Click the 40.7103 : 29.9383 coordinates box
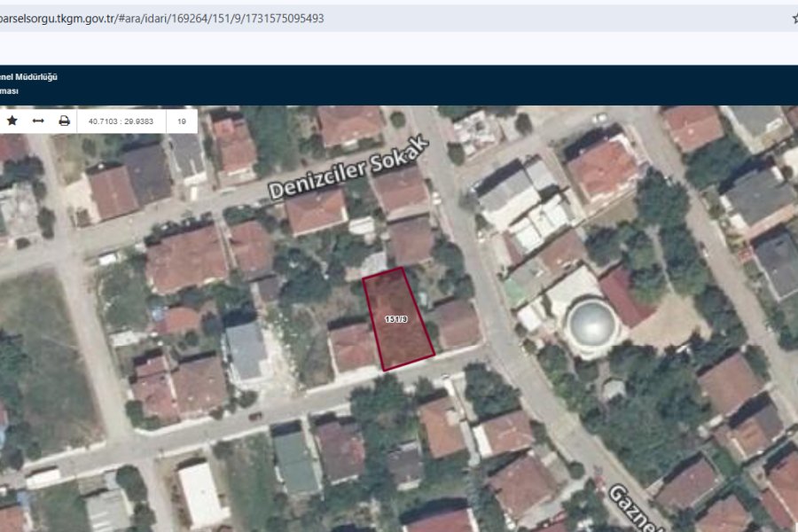The width and height of the screenshot is (798, 532). [x=121, y=121]
